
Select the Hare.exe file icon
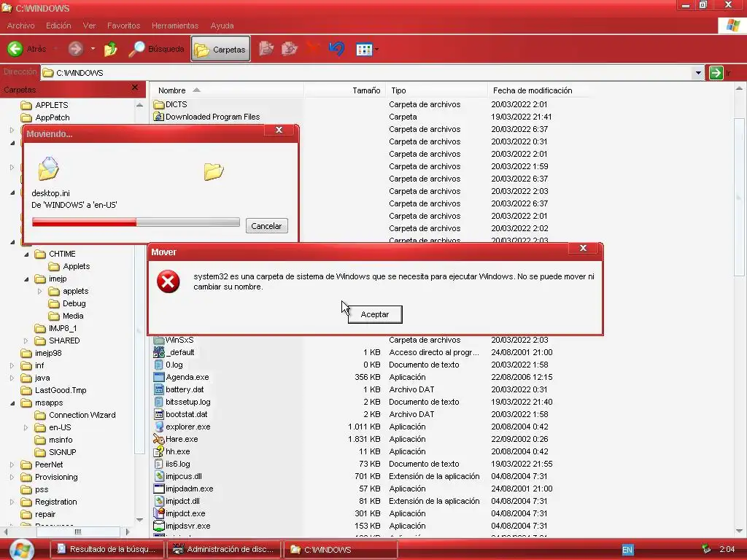pyautogui.click(x=158, y=439)
